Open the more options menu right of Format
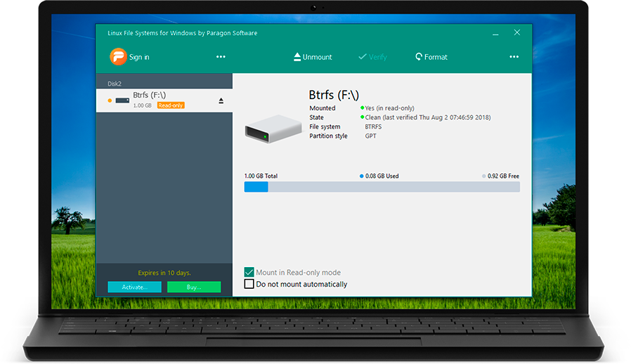Viewport: 631px width, 364px height. [514, 57]
